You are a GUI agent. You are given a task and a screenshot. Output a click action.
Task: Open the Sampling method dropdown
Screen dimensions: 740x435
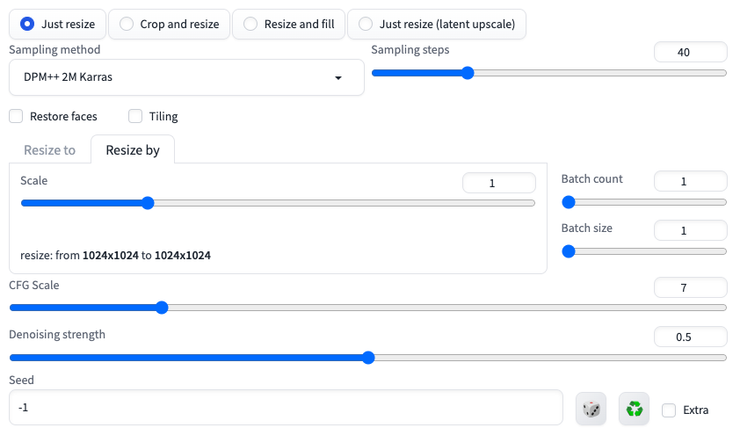[x=186, y=77]
